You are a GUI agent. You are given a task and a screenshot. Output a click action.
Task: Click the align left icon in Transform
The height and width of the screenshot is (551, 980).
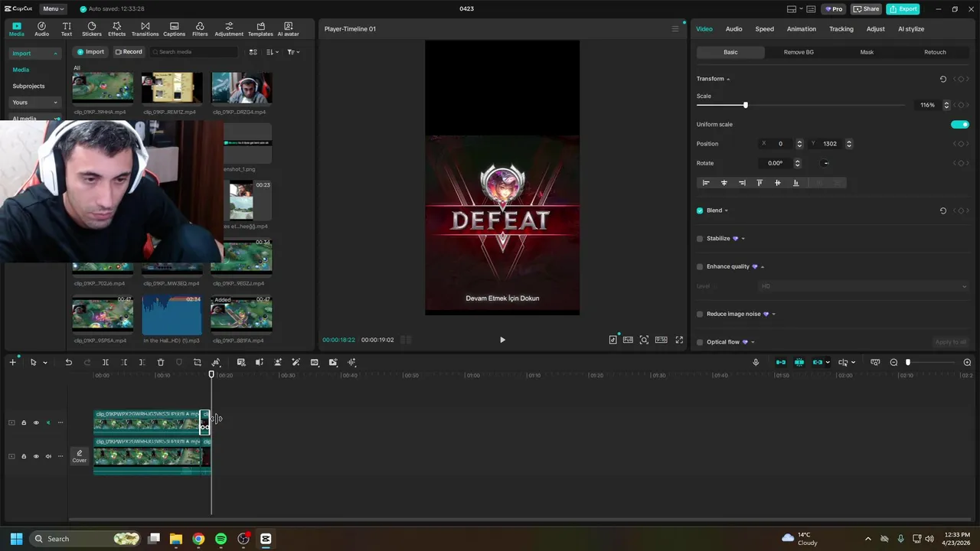pyautogui.click(x=706, y=183)
